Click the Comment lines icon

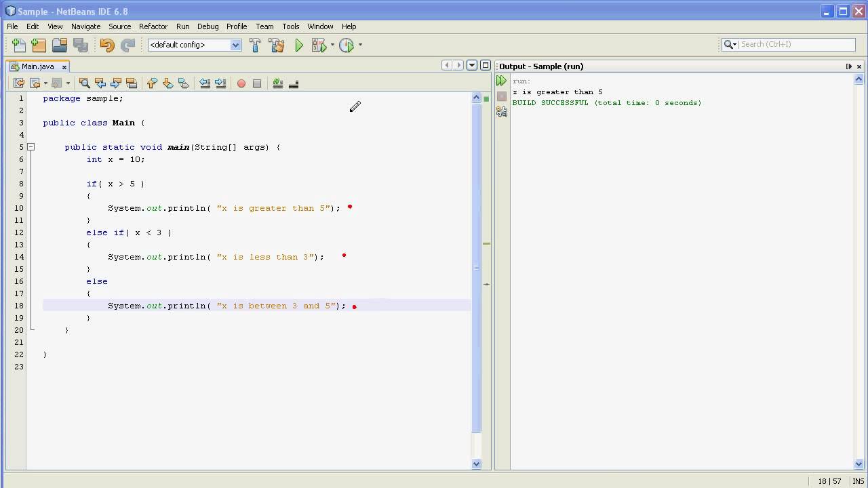coord(277,83)
